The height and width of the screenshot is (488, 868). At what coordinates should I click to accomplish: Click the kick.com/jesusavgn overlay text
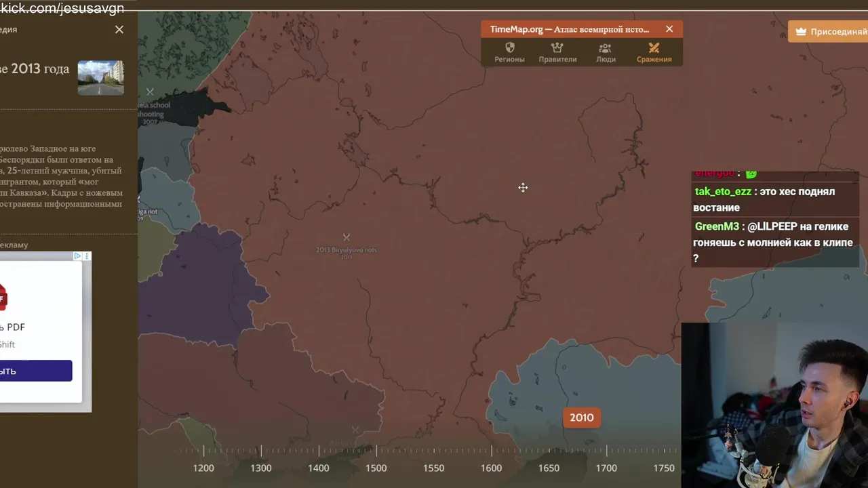tap(62, 8)
